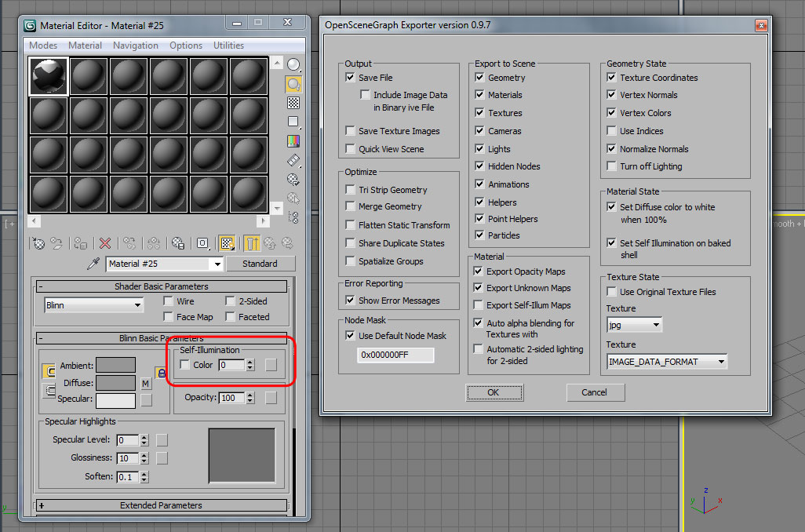Toggle the Show End Result icon

click(252, 243)
